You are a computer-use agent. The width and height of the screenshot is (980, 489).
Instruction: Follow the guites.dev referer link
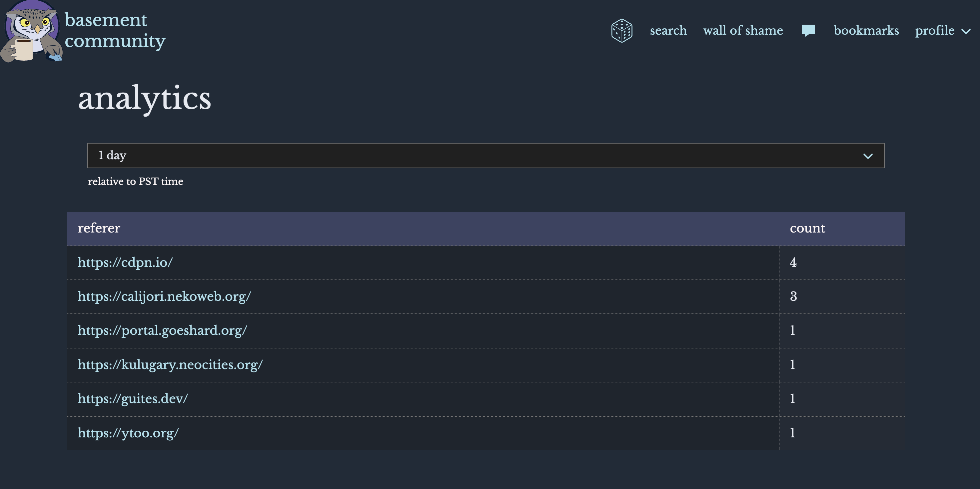click(133, 398)
